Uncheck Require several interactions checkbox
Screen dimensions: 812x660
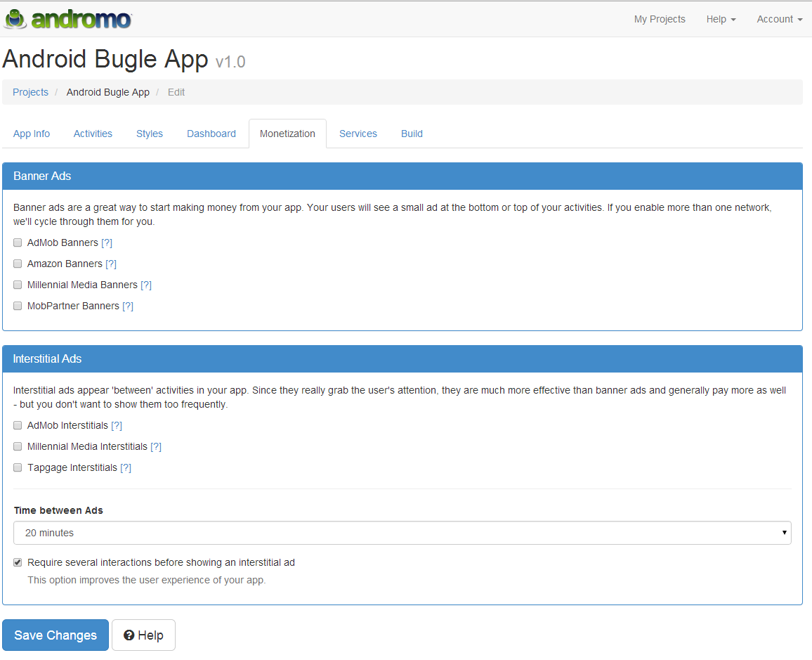tap(18, 562)
